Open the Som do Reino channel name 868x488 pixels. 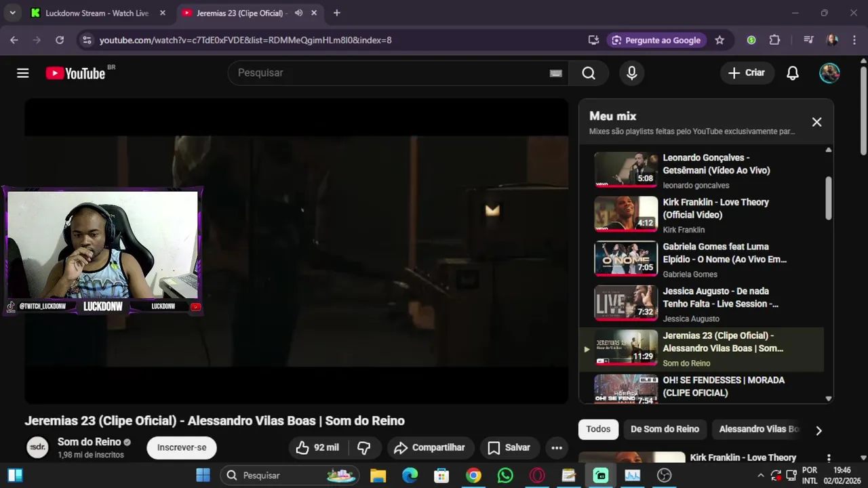coord(89,442)
